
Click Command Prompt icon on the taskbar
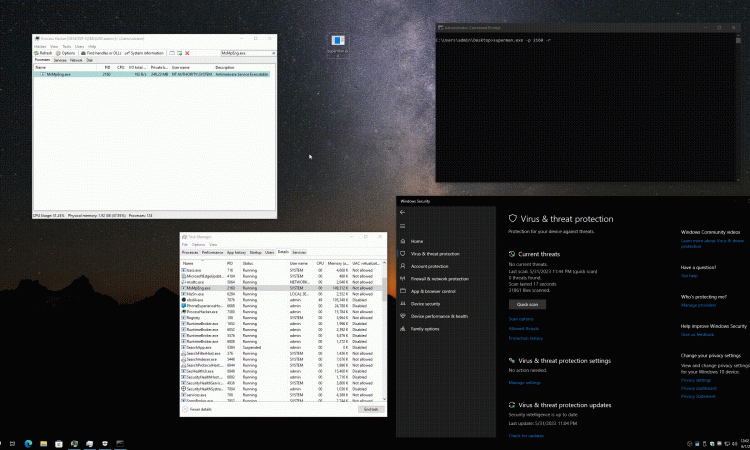tap(120, 444)
